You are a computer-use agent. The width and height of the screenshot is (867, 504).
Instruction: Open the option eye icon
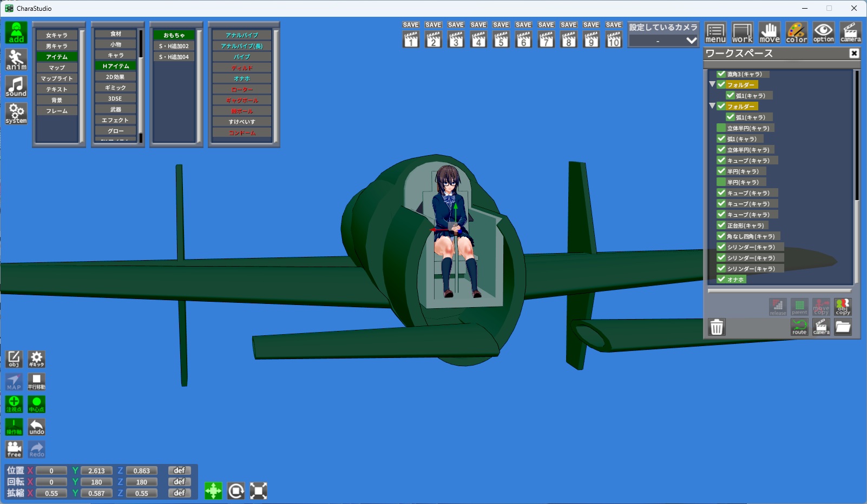click(x=823, y=33)
